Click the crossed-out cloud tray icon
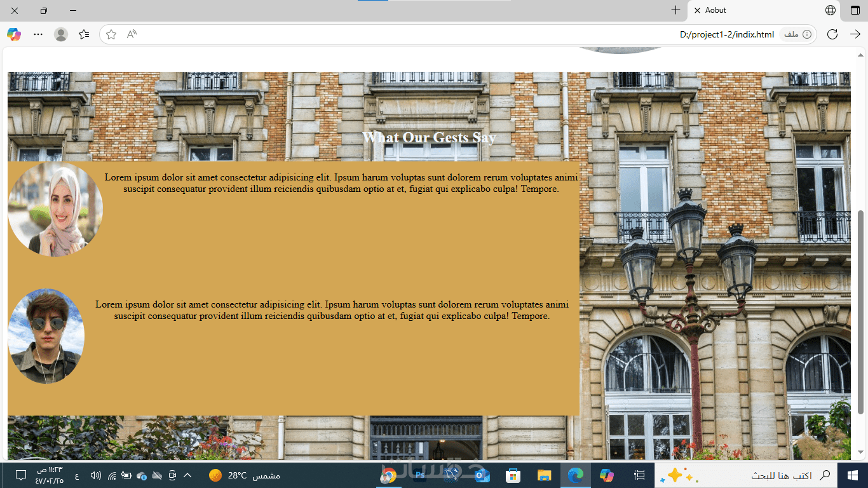Viewport: 868px width, 488px height. click(x=157, y=475)
